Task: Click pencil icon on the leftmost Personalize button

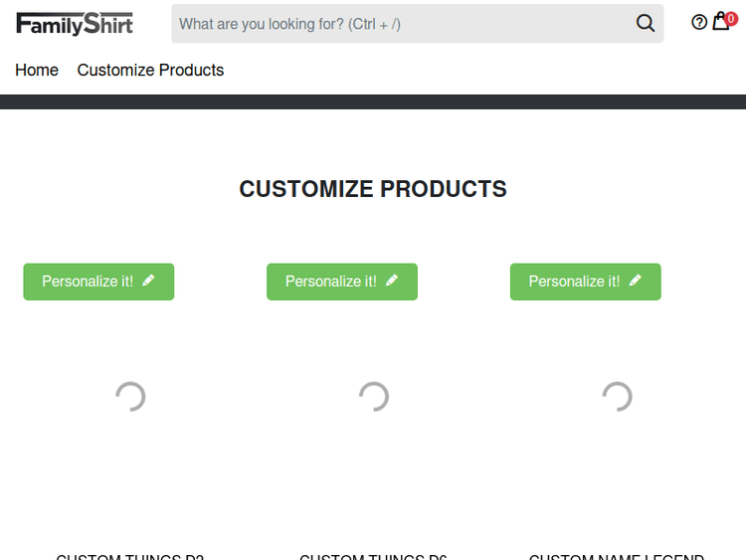Action: [149, 281]
